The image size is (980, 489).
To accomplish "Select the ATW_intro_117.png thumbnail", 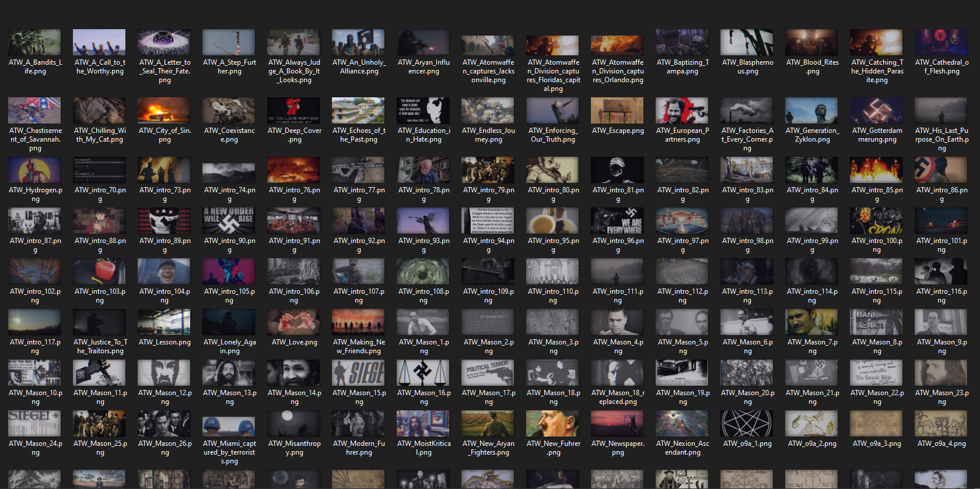I will click(x=35, y=322).
